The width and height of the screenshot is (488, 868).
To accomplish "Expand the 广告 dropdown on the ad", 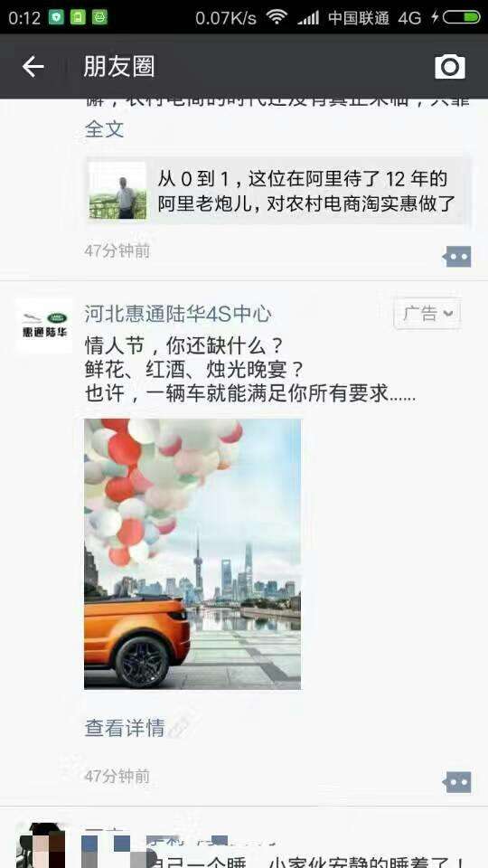I will coord(427,314).
